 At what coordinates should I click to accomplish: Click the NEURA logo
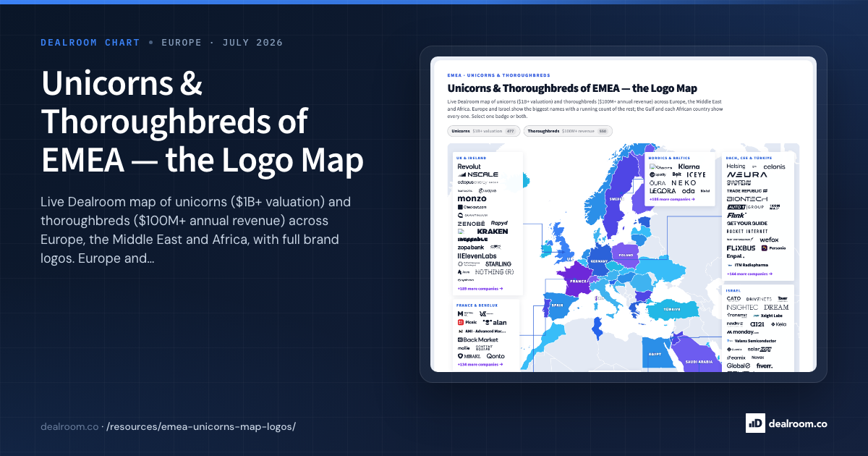(x=746, y=174)
